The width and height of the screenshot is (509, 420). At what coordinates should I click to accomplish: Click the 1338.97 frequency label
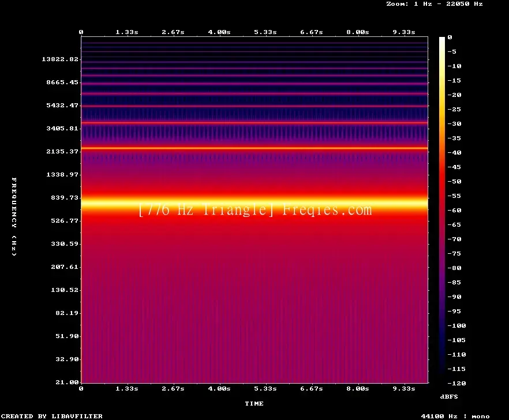[x=62, y=174]
